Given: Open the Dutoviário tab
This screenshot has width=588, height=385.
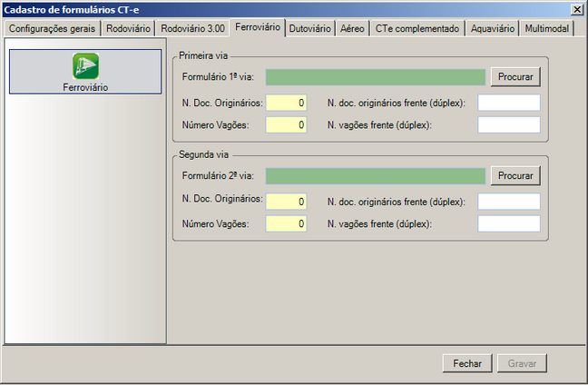Looking at the screenshot, I should [310, 28].
